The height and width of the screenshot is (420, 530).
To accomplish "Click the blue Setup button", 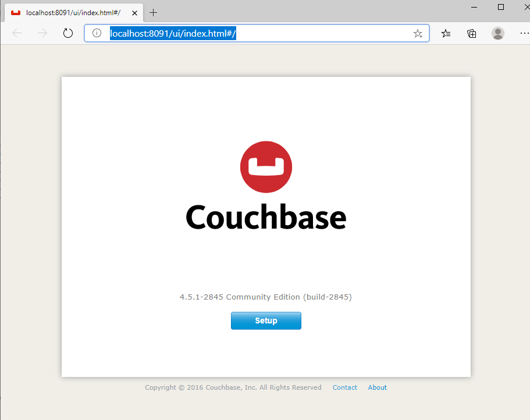I will (266, 321).
